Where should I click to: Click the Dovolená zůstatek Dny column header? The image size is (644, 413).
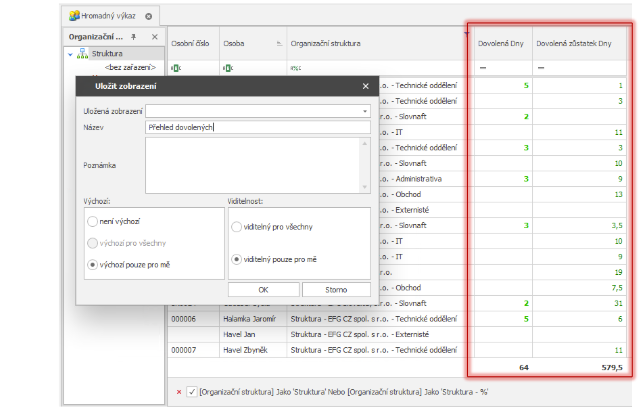pyautogui.click(x=580, y=44)
